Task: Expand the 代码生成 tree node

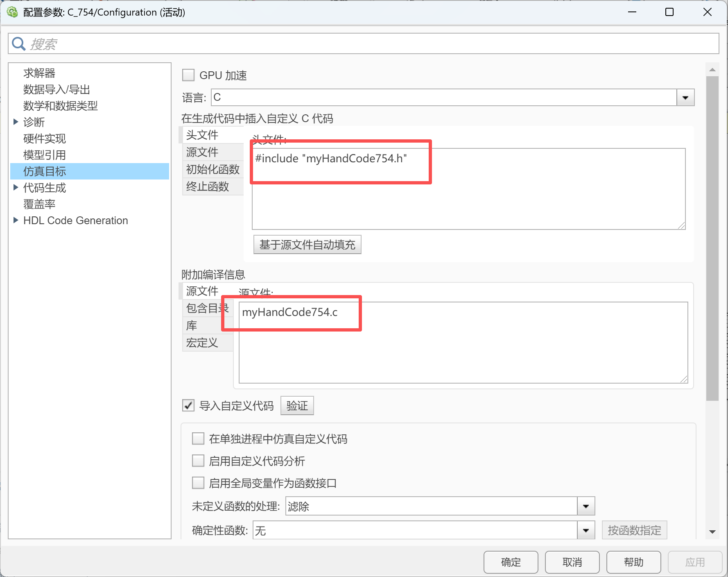Action: [16, 187]
